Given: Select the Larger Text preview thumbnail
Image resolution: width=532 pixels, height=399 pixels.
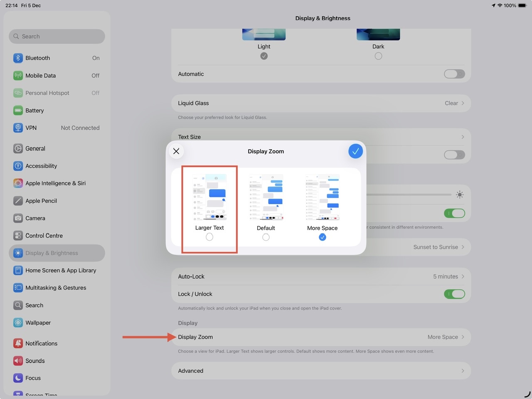Looking at the screenshot, I should point(209,197).
